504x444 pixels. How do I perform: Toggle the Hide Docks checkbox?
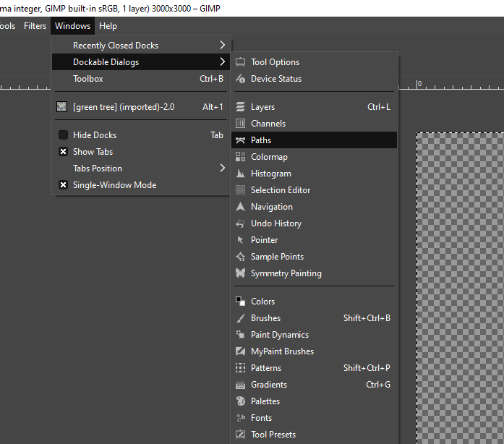[64, 135]
